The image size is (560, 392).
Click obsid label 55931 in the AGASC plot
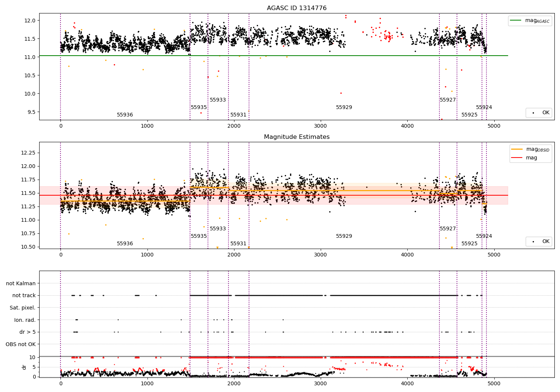click(x=238, y=115)
